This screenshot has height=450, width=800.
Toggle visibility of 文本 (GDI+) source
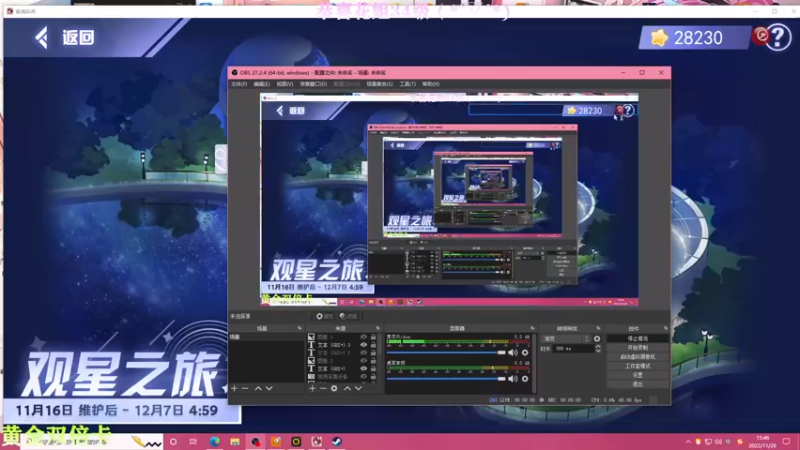click(x=363, y=368)
